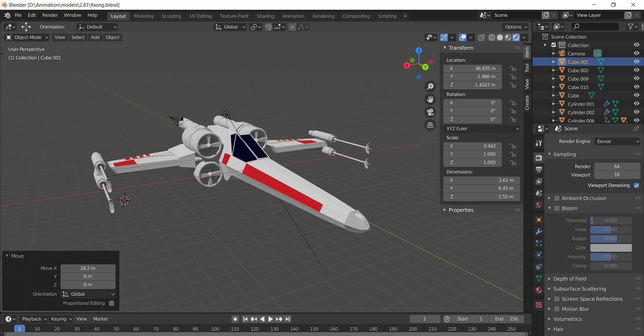The width and height of the screenshot is (644, 336).
Task: Click the Material Properties sphere icon
Action: click(539, 290)
